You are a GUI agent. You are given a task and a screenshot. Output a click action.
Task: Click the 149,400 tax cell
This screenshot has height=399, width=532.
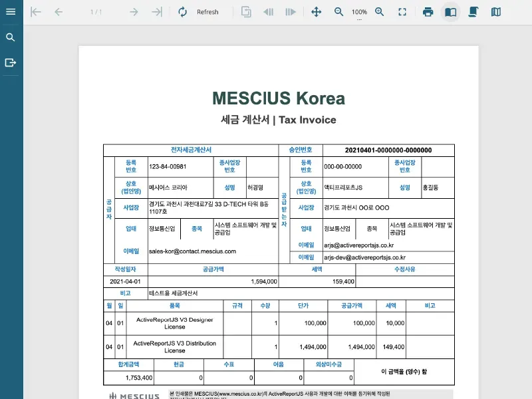394,347
